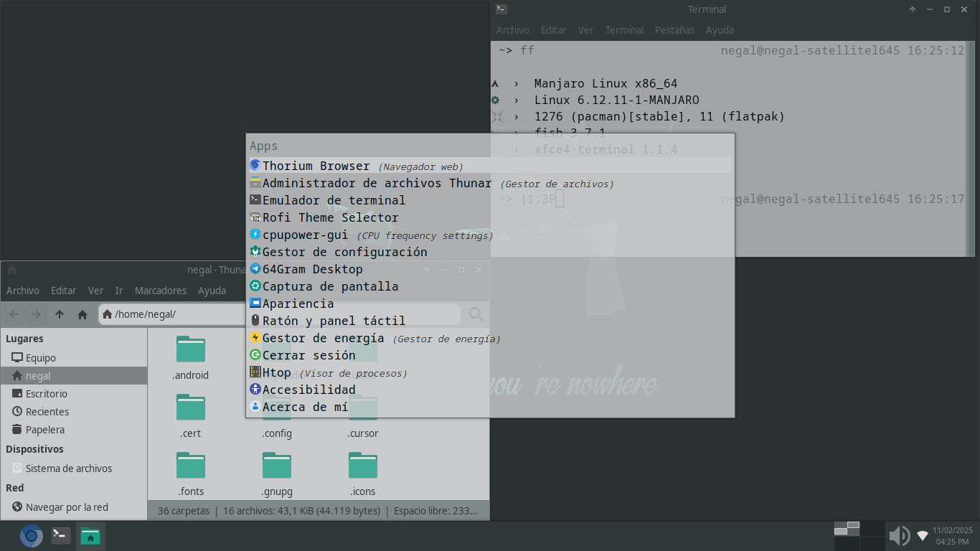
Task: Open the terminal icon in the taskbar
Action: click(61, 536)
